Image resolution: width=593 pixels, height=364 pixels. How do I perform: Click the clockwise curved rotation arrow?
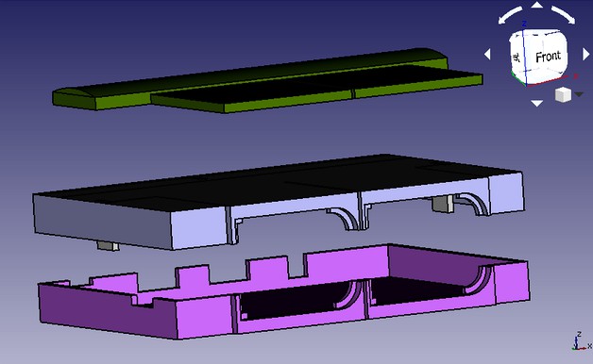click(563, 15)
